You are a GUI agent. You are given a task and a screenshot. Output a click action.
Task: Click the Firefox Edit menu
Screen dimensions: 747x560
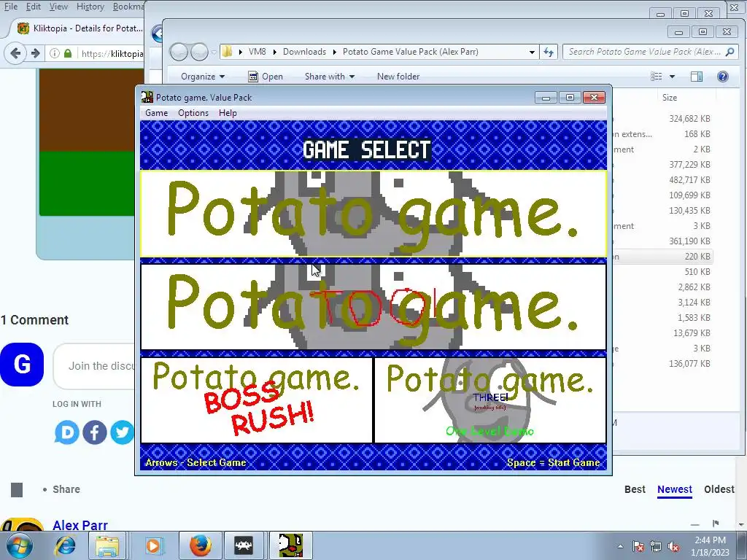coord(33,7)
